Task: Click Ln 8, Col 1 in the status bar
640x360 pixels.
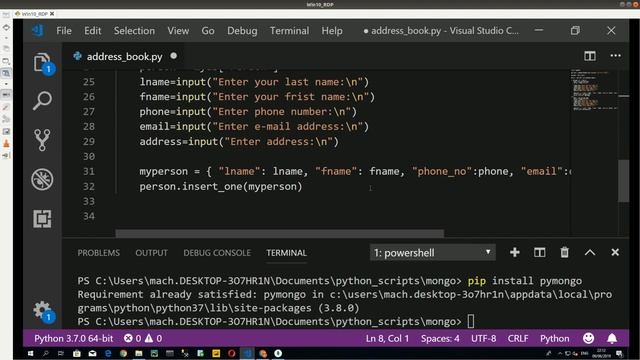Action: tap(387, 338)
